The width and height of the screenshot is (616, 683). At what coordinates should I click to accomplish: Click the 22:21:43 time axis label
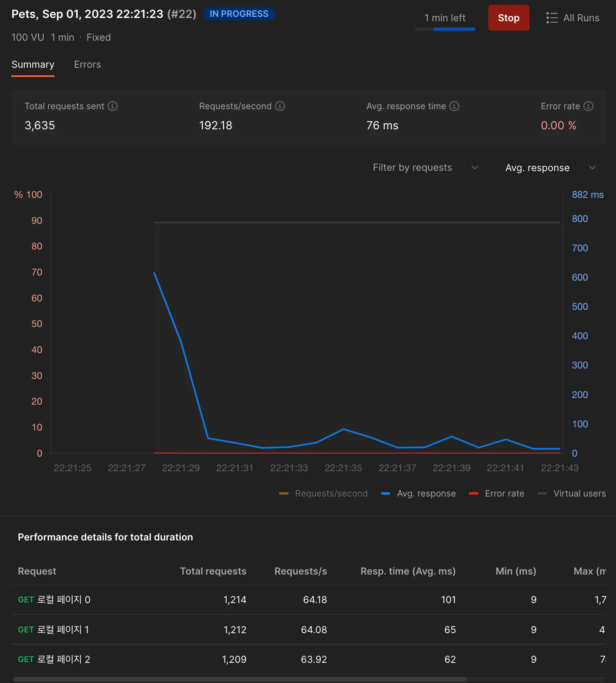(x=560, y=468)
